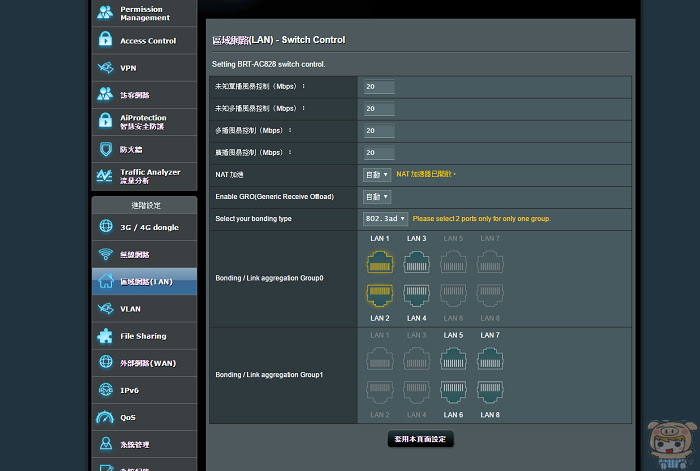
Task: Click the yellow NAT accelerator status text
Action: click(x=425, y=174)
